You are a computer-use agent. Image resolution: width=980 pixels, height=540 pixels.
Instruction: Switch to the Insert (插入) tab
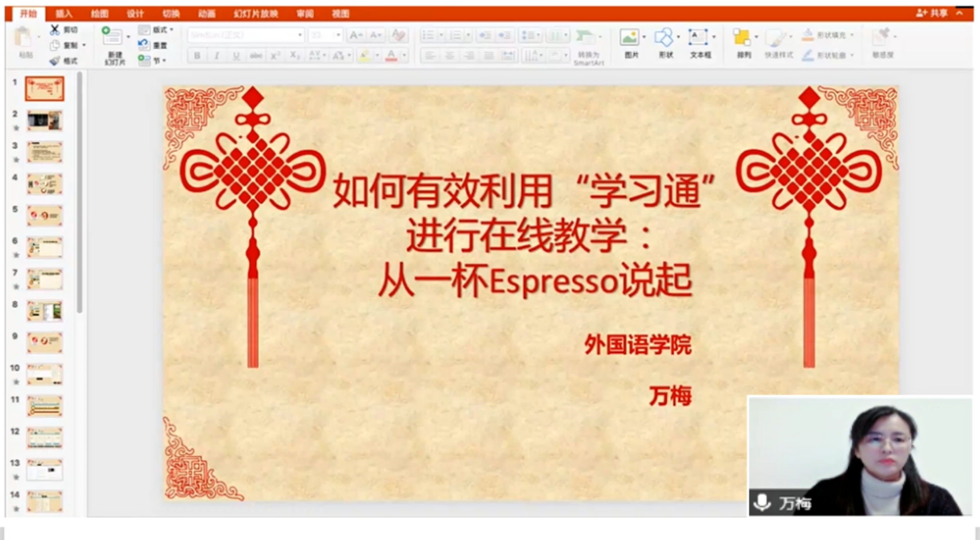pos(64,14)
